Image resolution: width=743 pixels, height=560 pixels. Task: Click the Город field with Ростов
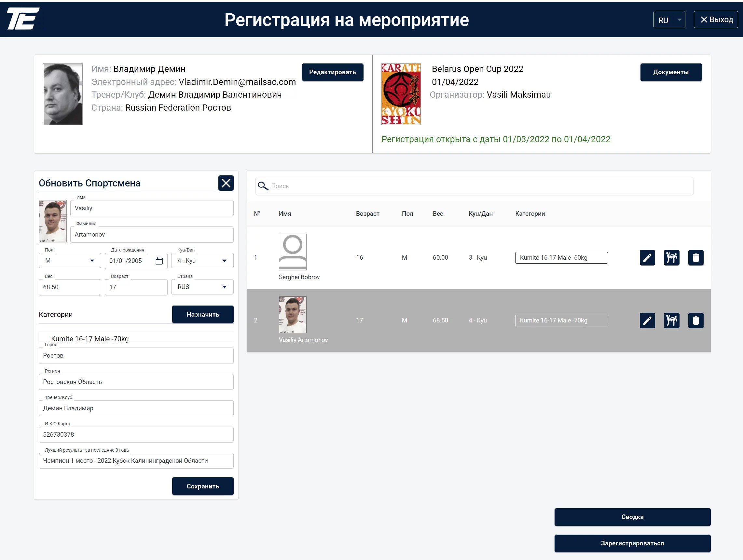coord(136,355)
